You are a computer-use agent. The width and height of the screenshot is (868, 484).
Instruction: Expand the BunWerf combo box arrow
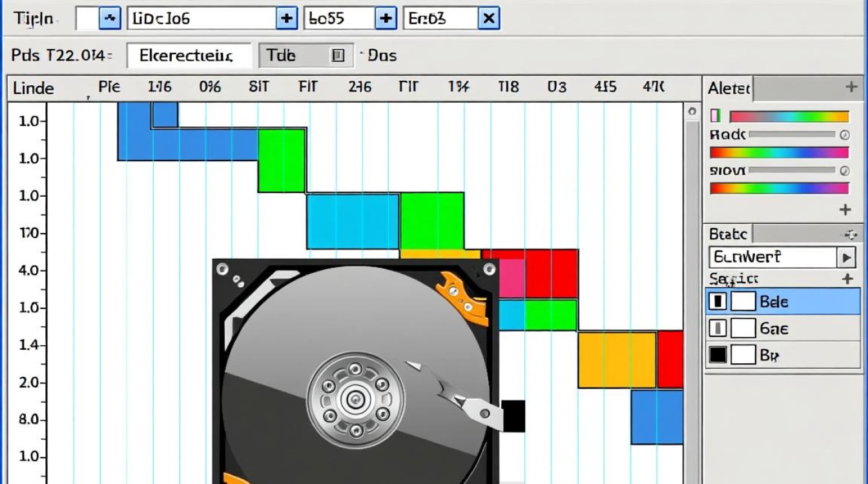(846, 257)
